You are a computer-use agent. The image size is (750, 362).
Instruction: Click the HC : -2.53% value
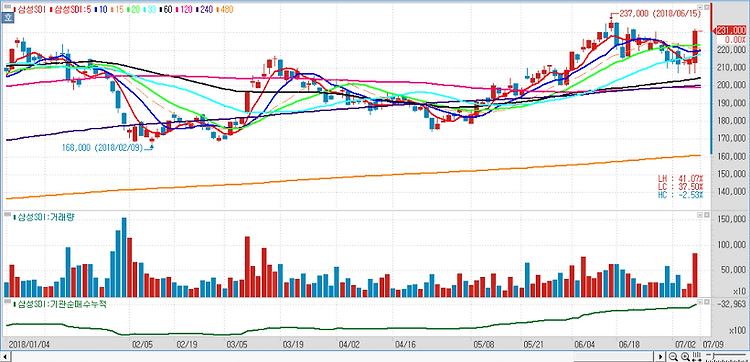(680, 194)
